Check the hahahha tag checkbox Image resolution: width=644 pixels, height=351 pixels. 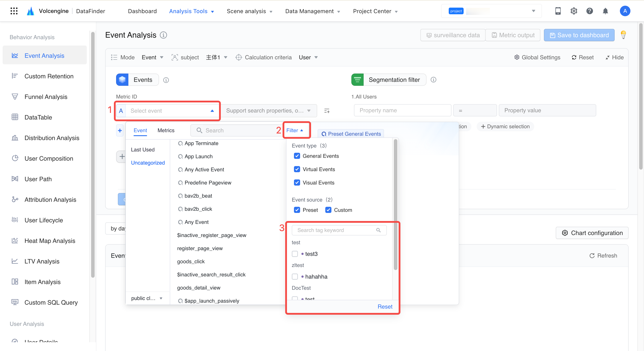(295, 277)
